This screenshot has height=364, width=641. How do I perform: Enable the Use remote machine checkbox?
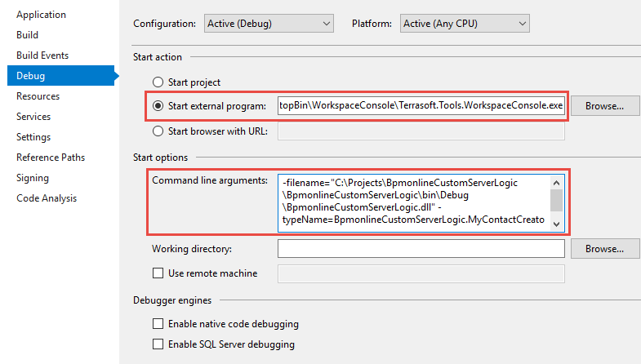(x=158, y=273)
